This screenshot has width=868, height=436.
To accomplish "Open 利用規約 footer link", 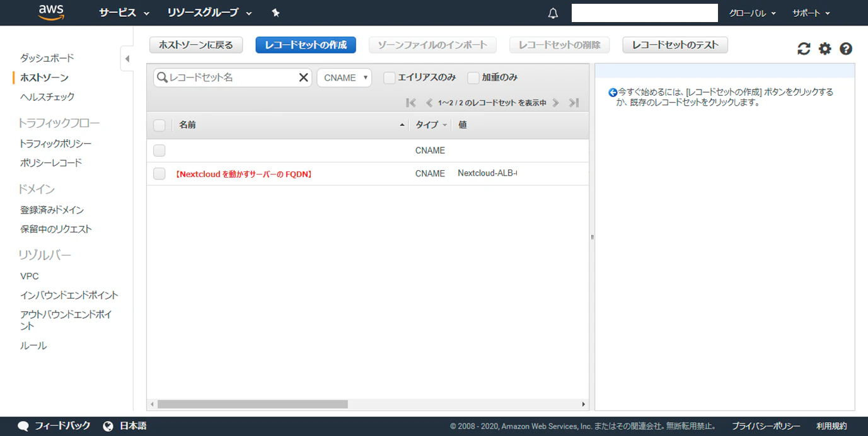I will (831, 426).
